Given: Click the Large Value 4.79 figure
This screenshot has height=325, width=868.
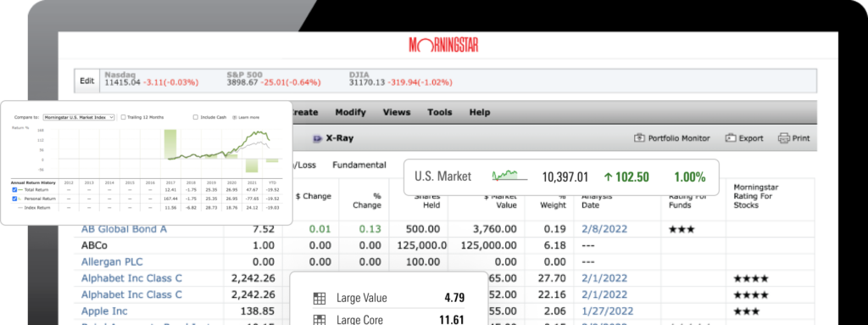Looking at the screenshot, I should click(x=454, y=298).
